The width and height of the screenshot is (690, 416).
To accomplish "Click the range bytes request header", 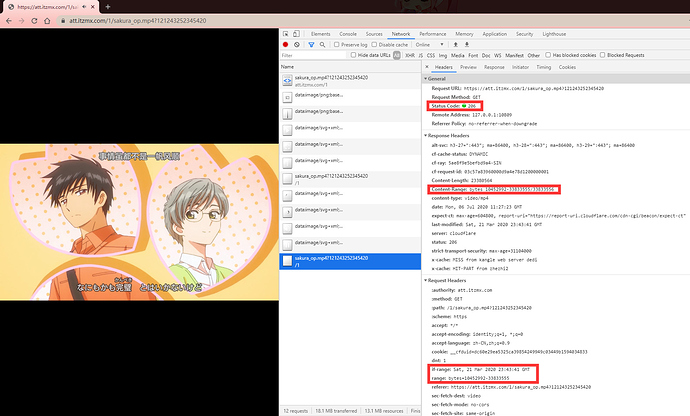I will coord(470,378).
